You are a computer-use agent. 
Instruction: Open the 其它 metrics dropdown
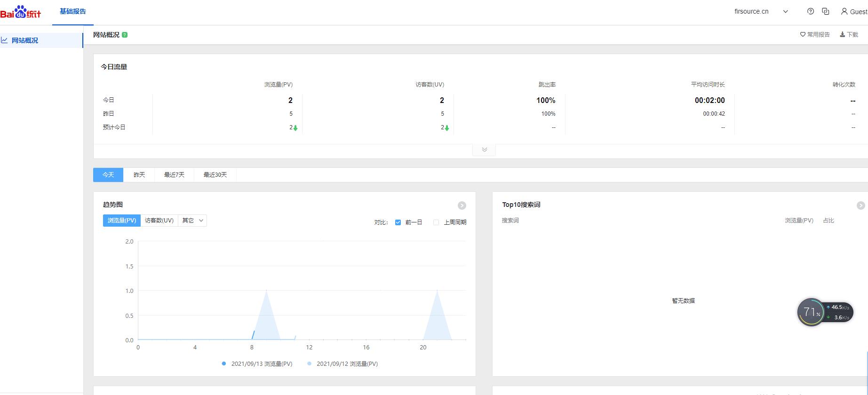click(192, 221)
